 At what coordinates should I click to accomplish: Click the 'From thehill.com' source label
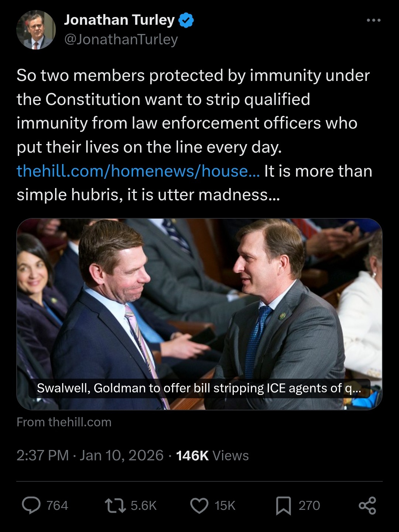64,422
